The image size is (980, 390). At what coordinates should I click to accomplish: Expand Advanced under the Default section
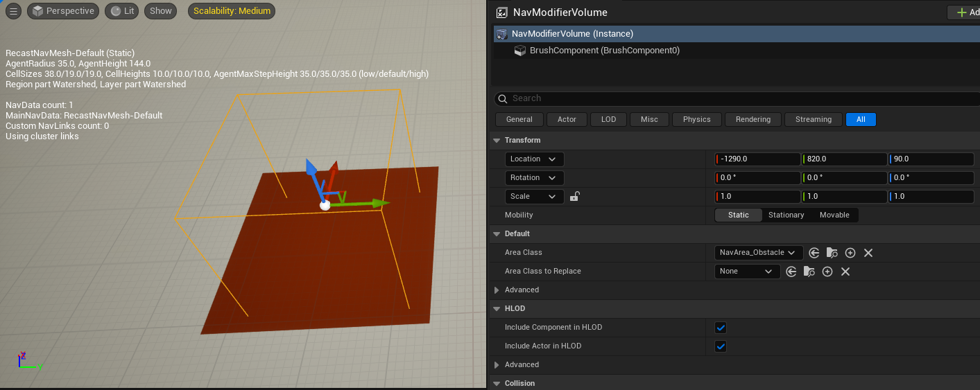tap(497, 290)
